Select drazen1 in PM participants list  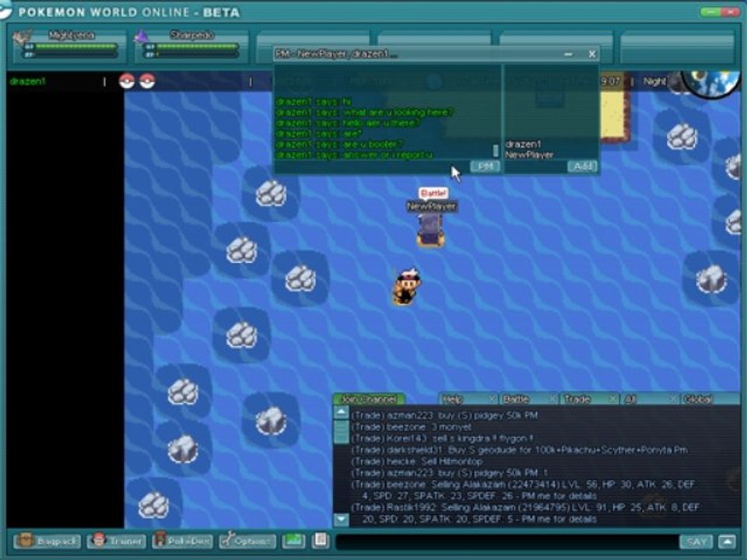(523, 144)
